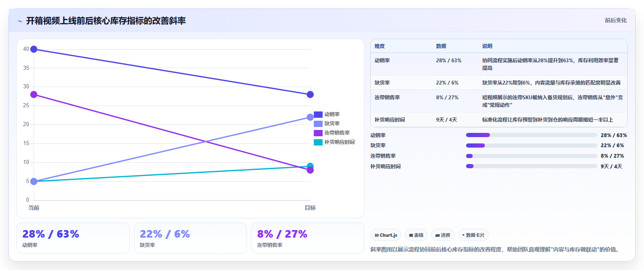Click the 进度 tag pill
644x270 pixels.
pyautogui.click(x=443, y=235)
